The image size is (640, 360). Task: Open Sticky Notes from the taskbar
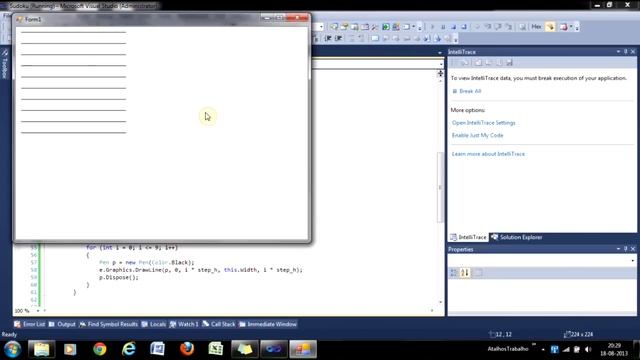(x=245, y=349)
